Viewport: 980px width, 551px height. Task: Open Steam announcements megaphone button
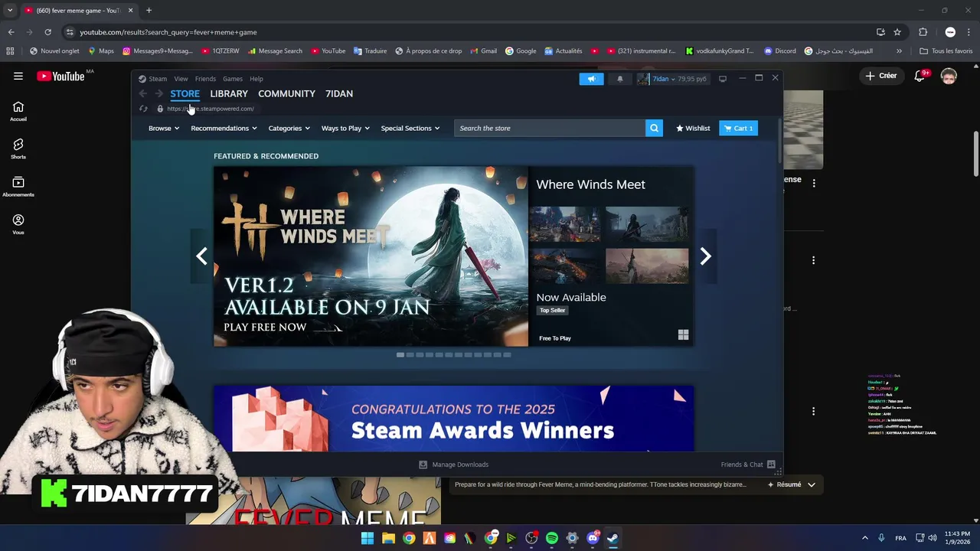pyautogui.click(x=591, y=79)
